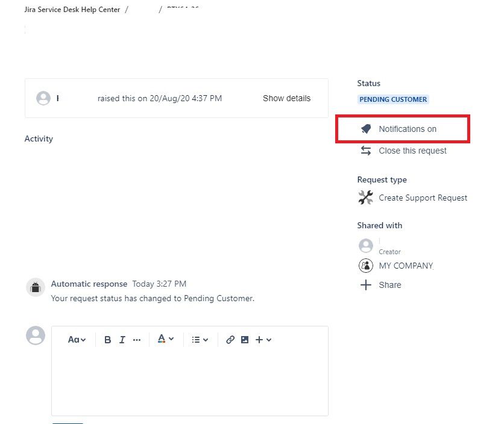Screen dimensions: 504x424
Task: Click the Automatic response author name
Action: [89, 284]
